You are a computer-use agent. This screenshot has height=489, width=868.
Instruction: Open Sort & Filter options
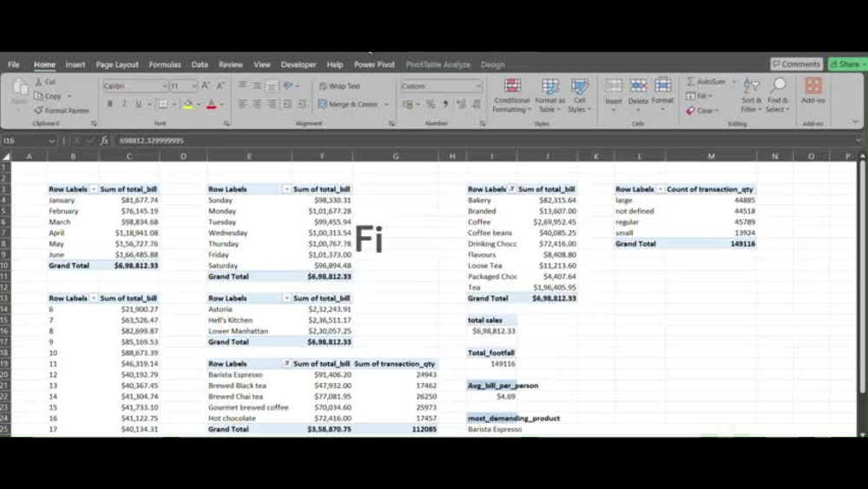coord(751,96)
